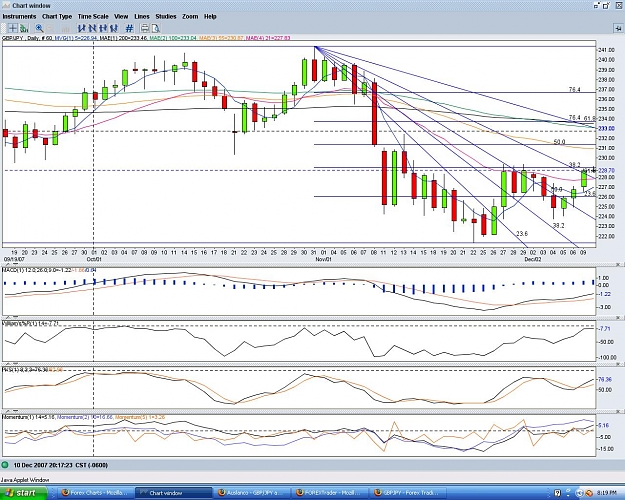
Task: Open the Lines menu
Action: (142, 16)
